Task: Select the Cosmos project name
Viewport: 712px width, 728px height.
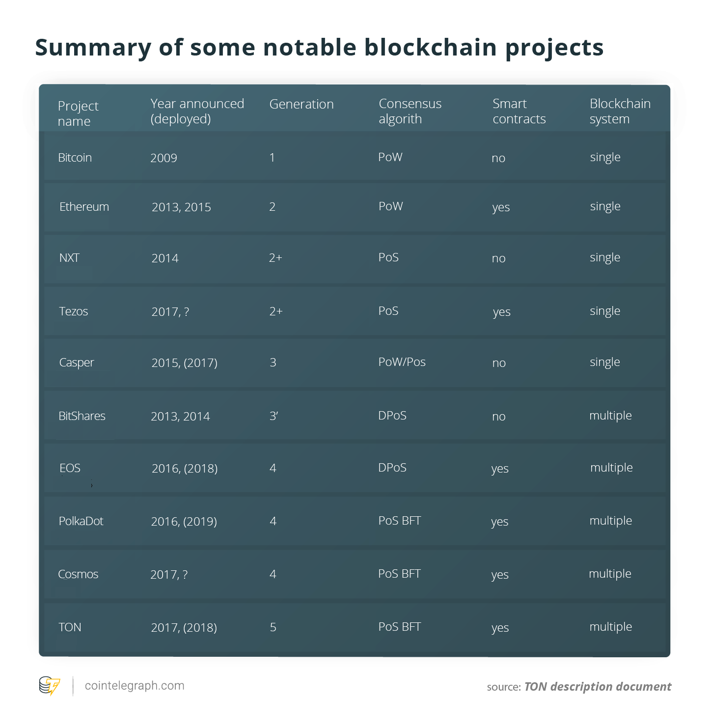Action: [x=78, y=574]
